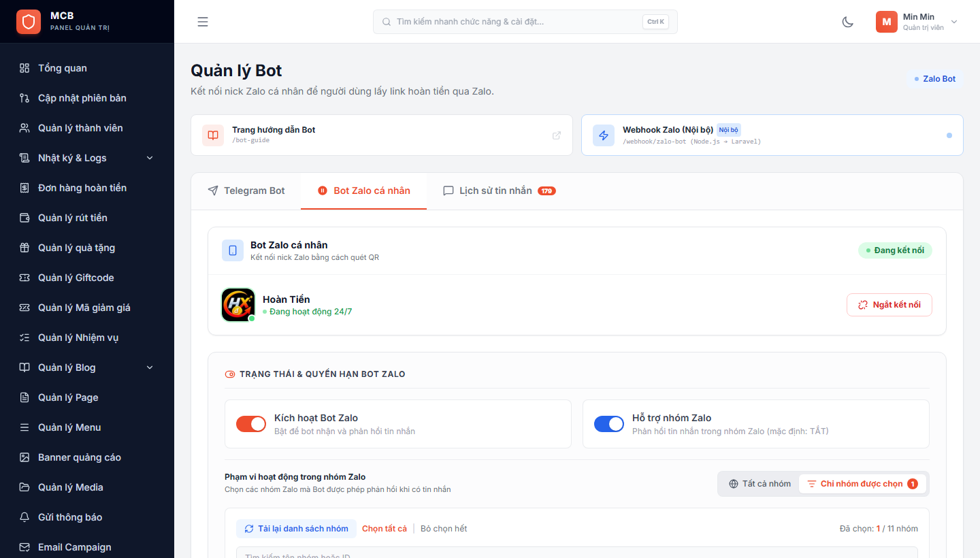Click the Quản lý thành viên users icon
Screen dimensions: 980x558
coord(24,128)
